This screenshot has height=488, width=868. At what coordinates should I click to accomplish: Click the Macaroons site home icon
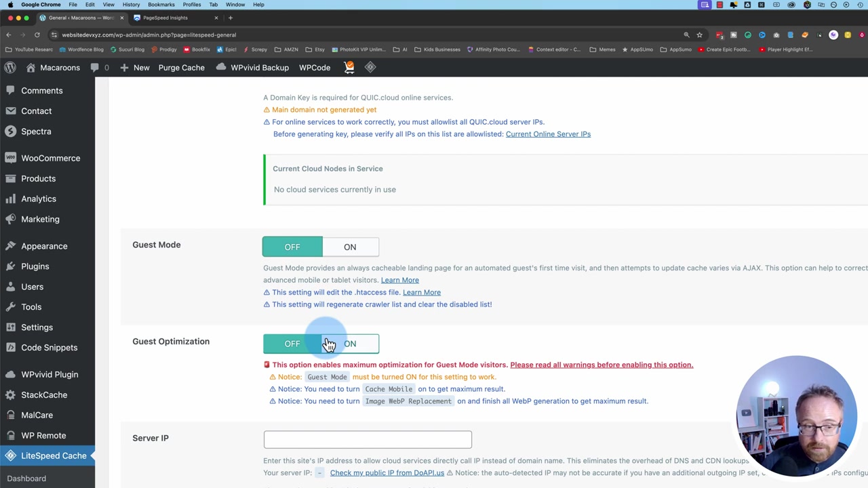coord(31,68)
